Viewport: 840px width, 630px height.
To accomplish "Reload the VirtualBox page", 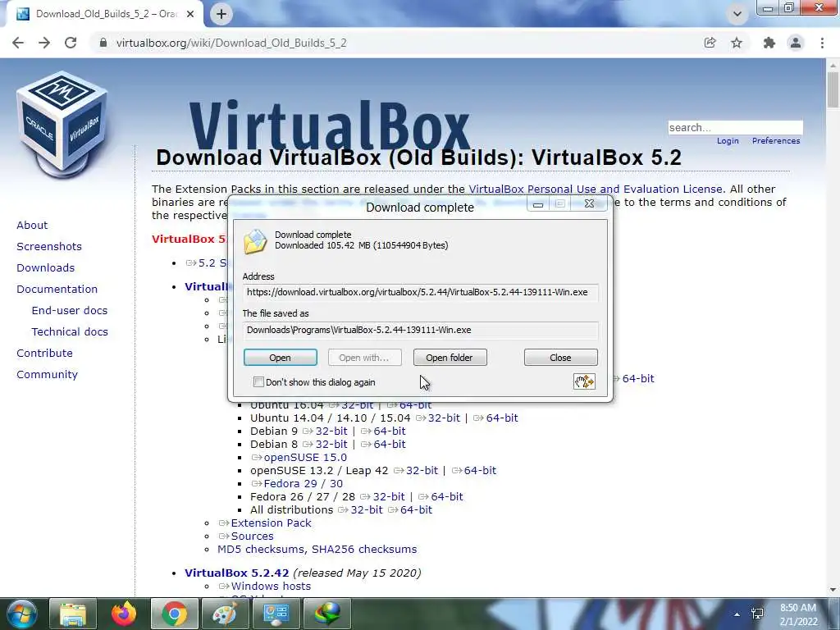I will (x=71, y=43).
